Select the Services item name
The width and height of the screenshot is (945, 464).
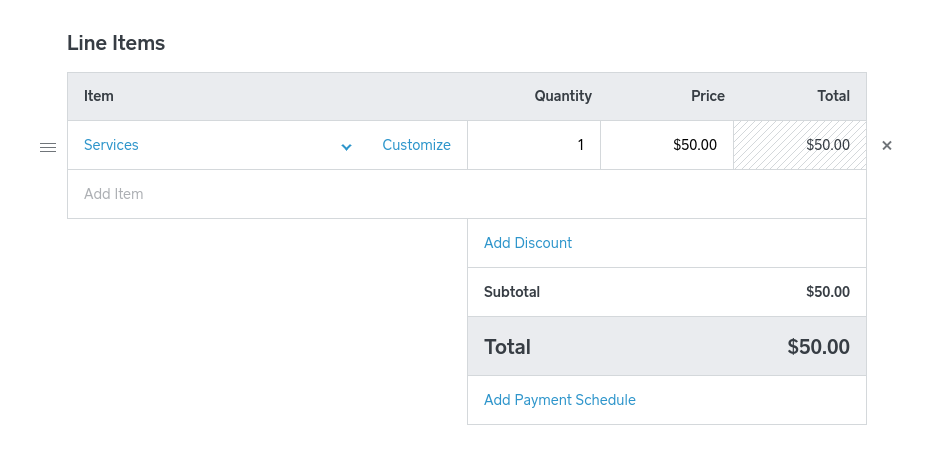click(111, 145)
